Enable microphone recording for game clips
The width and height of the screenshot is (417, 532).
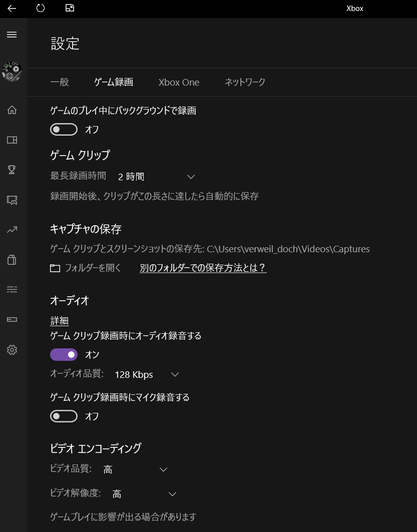click(x=64, y=416)
